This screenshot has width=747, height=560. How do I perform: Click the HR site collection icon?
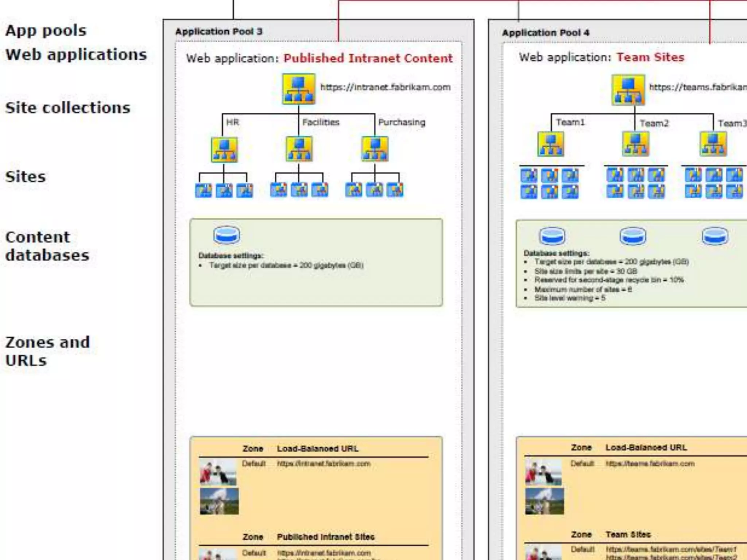click(x=224, y=149)
